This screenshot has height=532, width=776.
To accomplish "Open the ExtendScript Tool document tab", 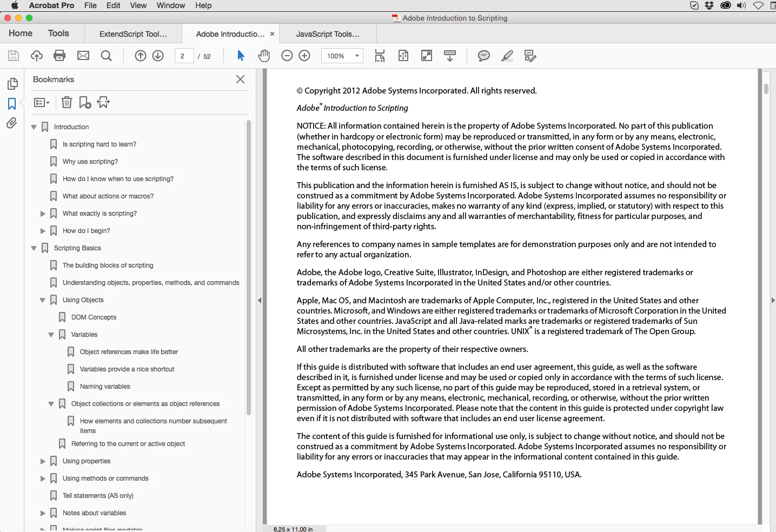I will click(x=133, y=34).
